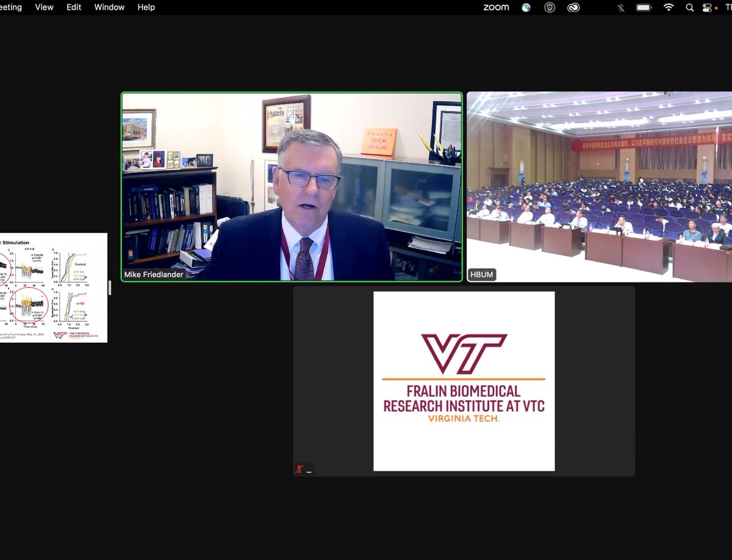Open Adobe Creative Cloud menu bar icon

(x=573, y=7)
